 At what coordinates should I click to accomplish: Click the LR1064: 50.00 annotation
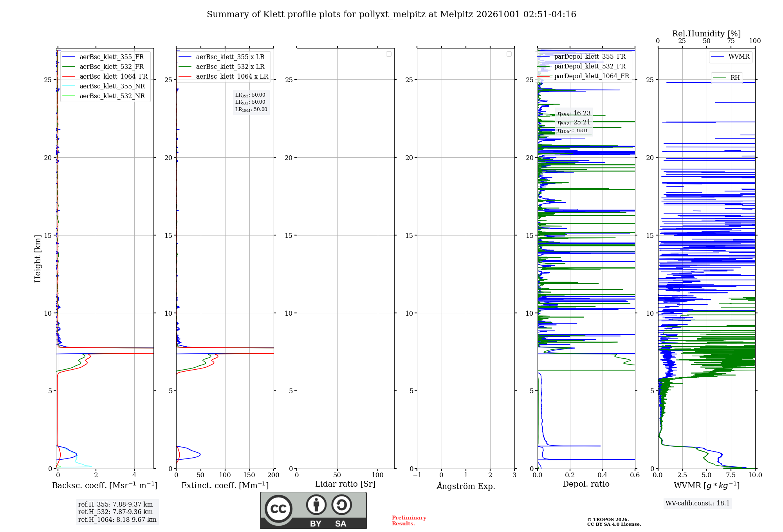(x=251, y=110)
